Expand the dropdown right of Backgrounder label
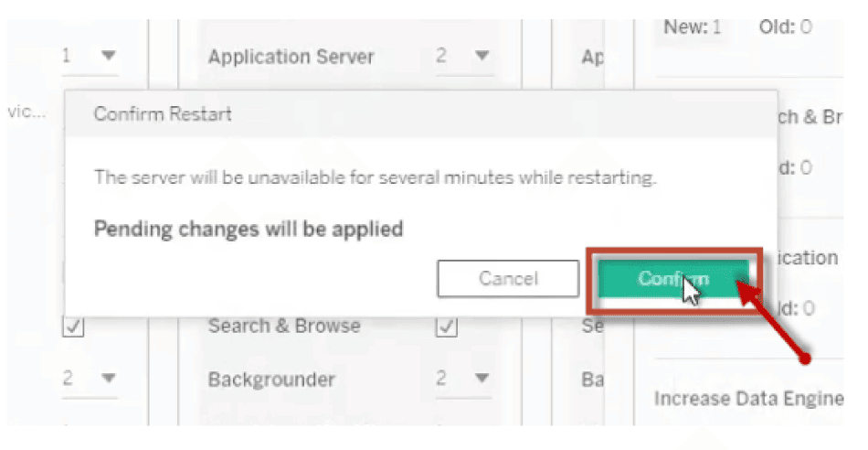868x450 pixels. point(462,379)
